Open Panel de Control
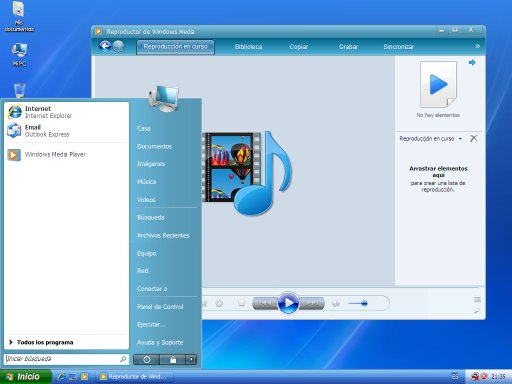The height and width of the screenshot is (384, 512). 160,307
